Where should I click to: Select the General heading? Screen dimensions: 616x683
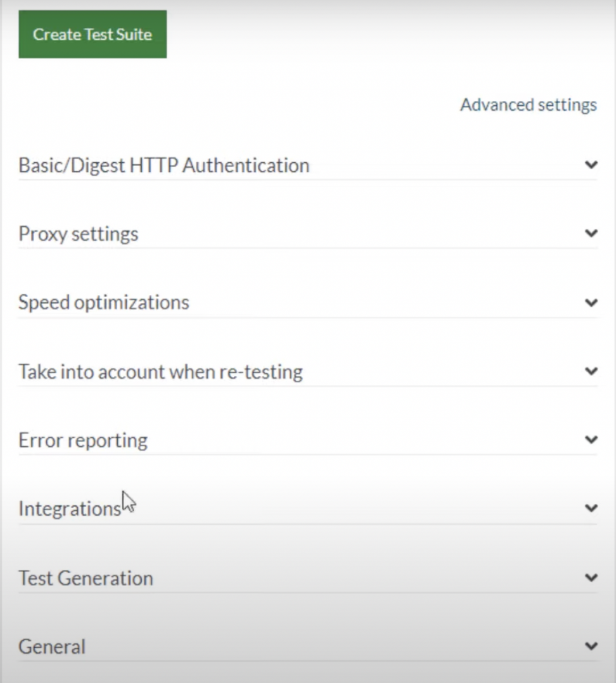pyautogui.click(x=52, y=647)
